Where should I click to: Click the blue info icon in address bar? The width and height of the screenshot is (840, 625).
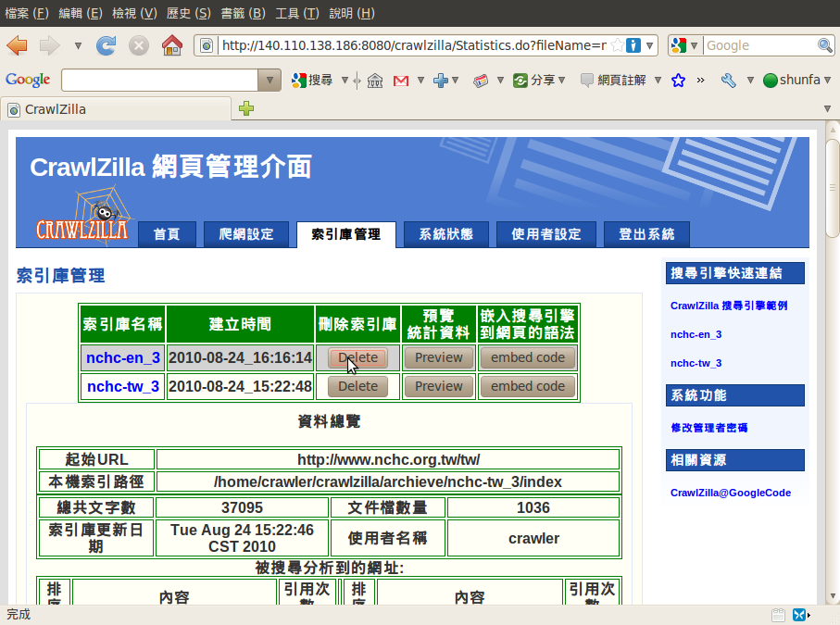(633, 45)
